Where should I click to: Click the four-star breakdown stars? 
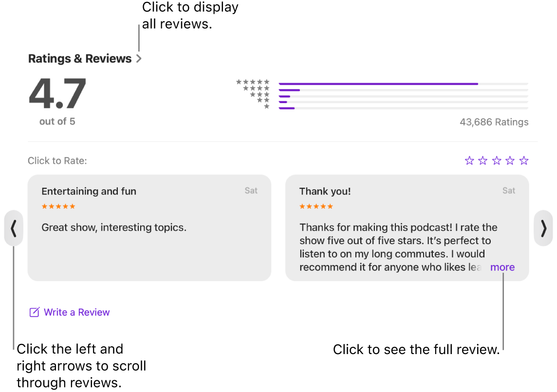(x=256, y=89)
